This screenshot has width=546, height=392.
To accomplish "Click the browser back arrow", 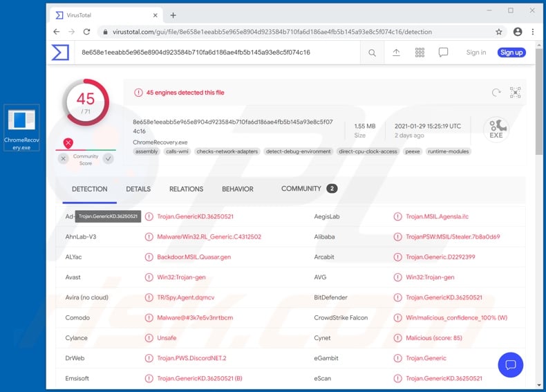I will pos(57,32).
